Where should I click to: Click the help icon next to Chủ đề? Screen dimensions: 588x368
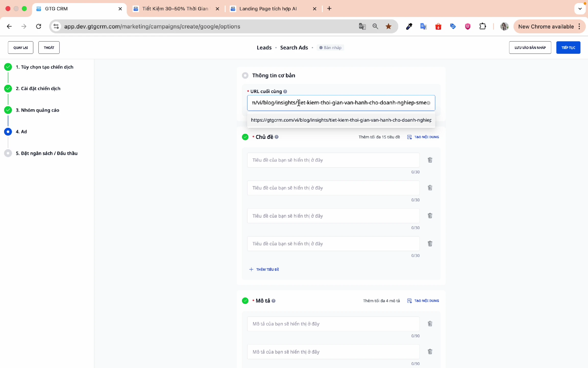[277, 137]
